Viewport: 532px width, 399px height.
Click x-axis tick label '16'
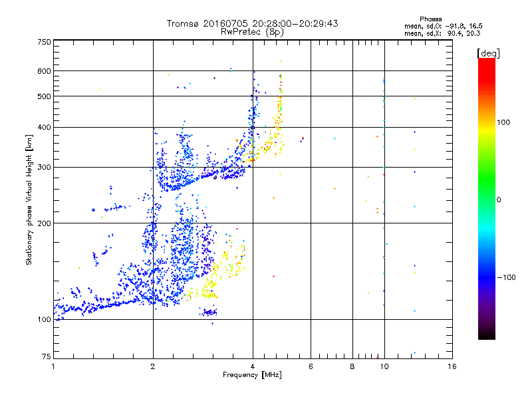(x=452, y=366)
